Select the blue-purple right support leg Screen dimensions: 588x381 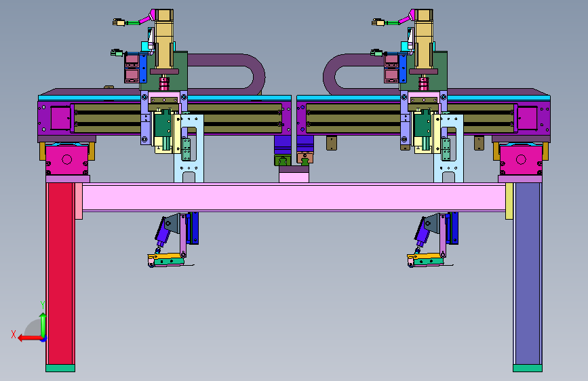[528, 273]
